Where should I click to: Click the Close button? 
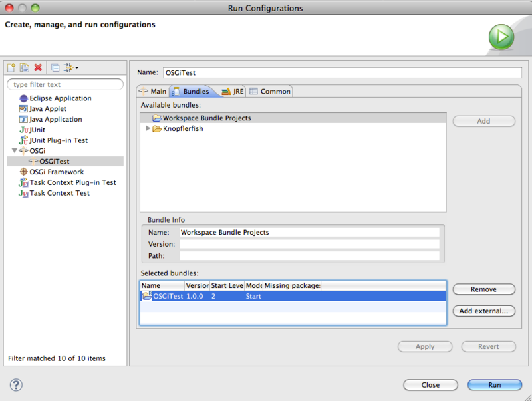click(430, 385)
